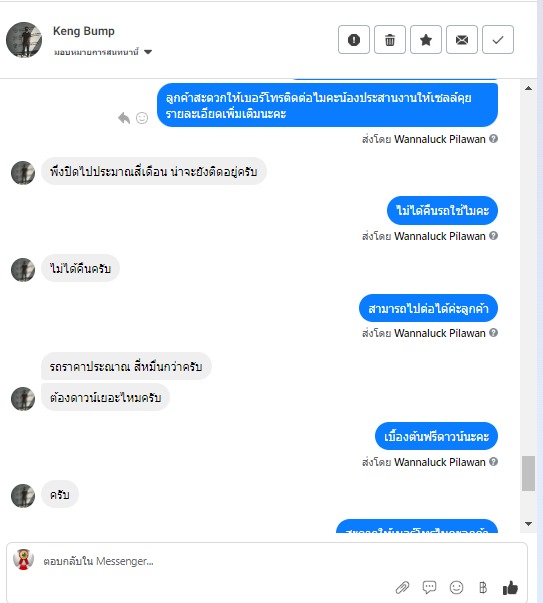The width and height of the screenshot is (543, 603).
Task: Click Keng Bump's header profile picture
Action: 24,40
